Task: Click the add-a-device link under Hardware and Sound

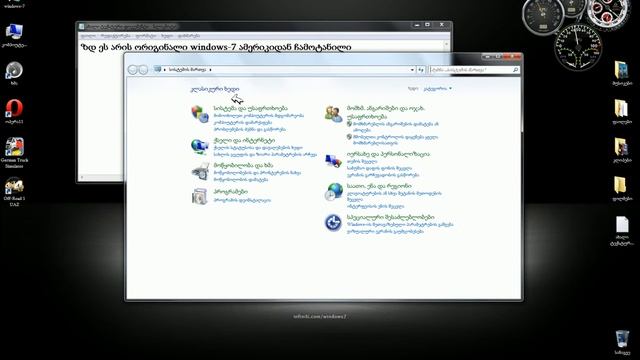Action: coord(241,180)
